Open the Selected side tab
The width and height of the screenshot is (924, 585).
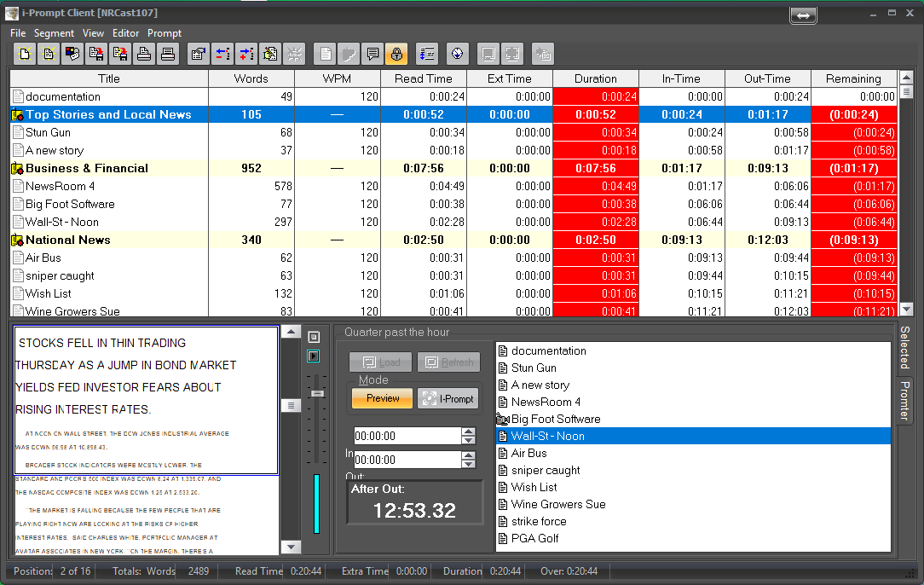click(904, 347)
